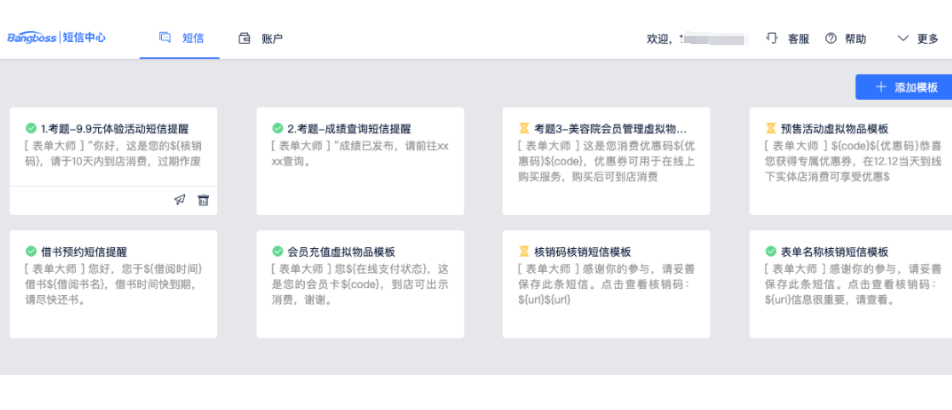Open template title 表单名称核销短信模板
The image size is (952, 410).
(x=835, y=251)
